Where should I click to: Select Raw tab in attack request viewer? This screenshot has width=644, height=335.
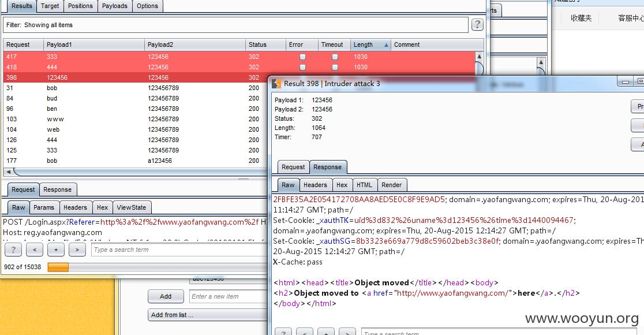click(18, 207)
